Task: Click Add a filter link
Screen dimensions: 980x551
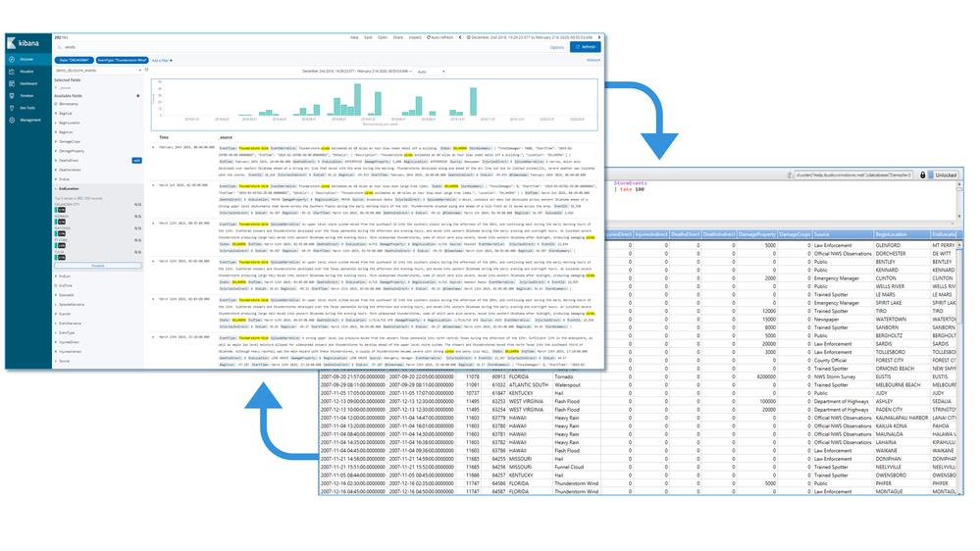Action: click(162, 61)
